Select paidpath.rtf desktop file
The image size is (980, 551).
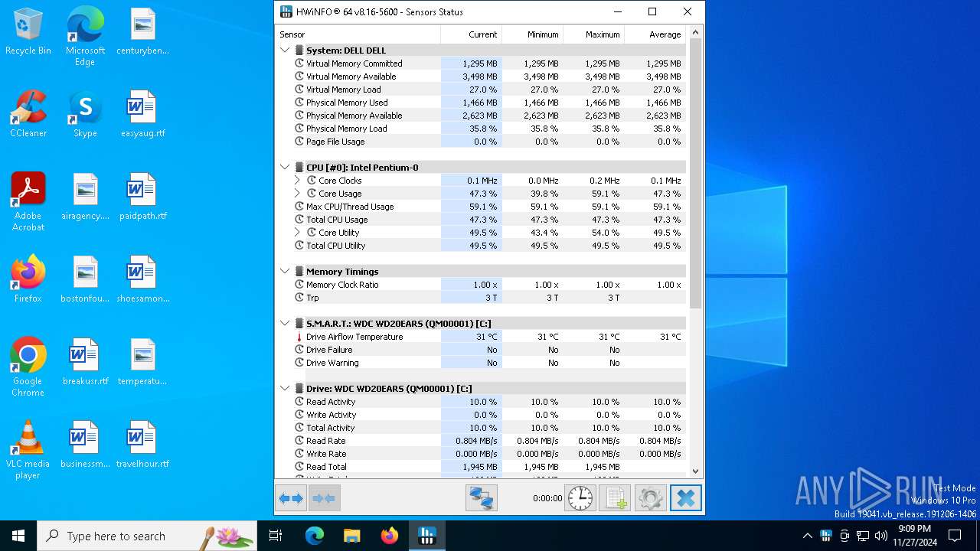click(142, 197)
